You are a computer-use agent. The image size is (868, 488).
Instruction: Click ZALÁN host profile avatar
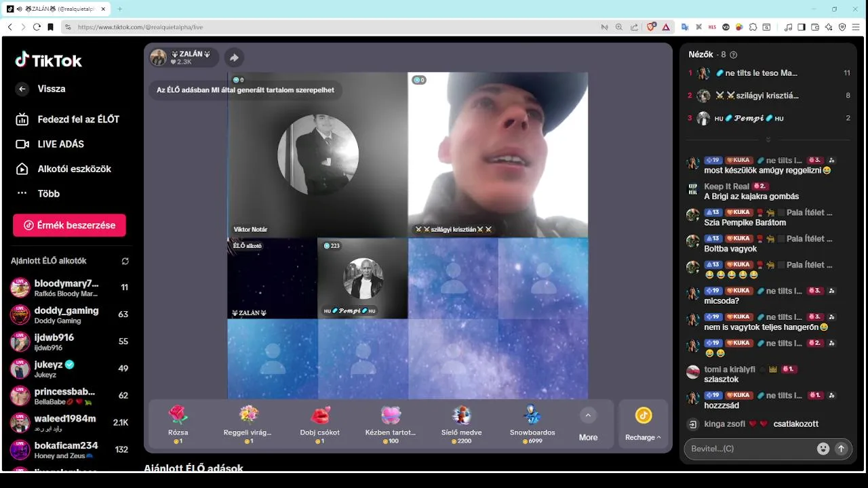tap(159, 58)
